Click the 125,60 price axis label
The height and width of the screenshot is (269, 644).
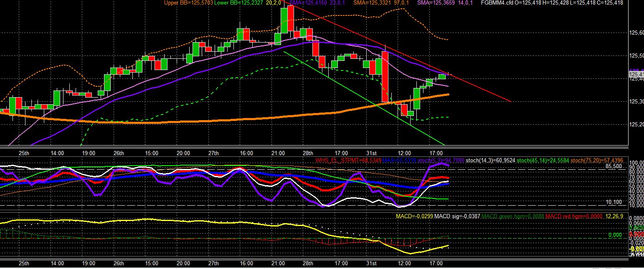[636, 33]
